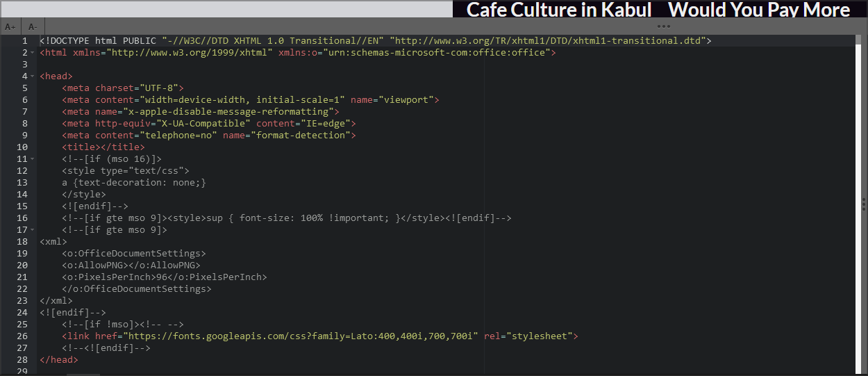Click the "IE=edge" content value
Screen dimensions: 868x376
click(325, 124)
